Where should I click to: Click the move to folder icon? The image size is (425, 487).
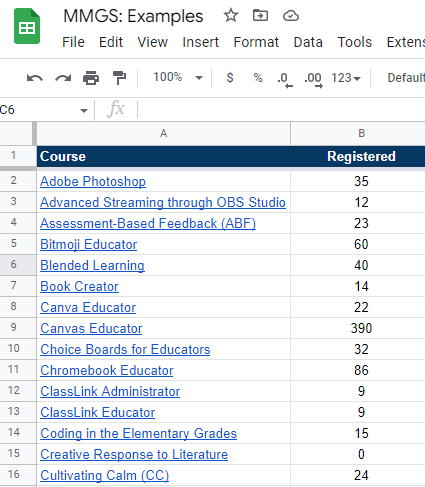260,16
